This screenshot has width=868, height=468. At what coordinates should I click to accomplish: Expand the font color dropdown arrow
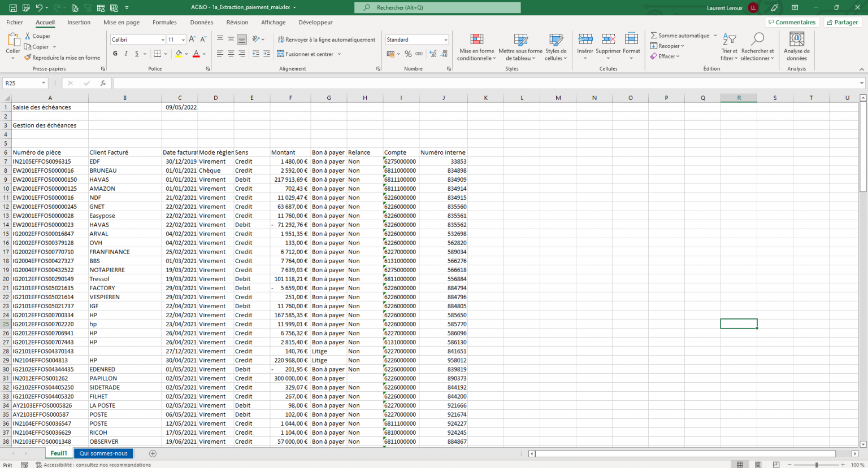pos(203,54)
